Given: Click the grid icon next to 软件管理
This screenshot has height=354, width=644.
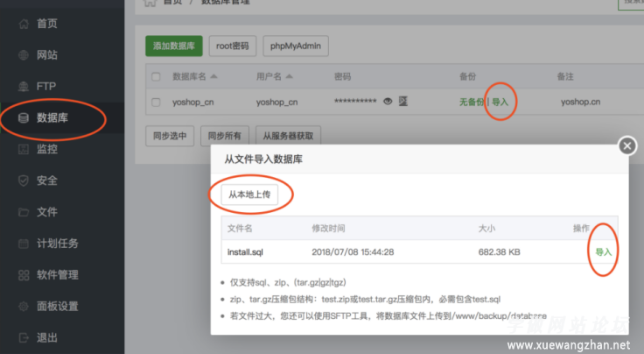Looking at the screenshot, I should 24,275.
